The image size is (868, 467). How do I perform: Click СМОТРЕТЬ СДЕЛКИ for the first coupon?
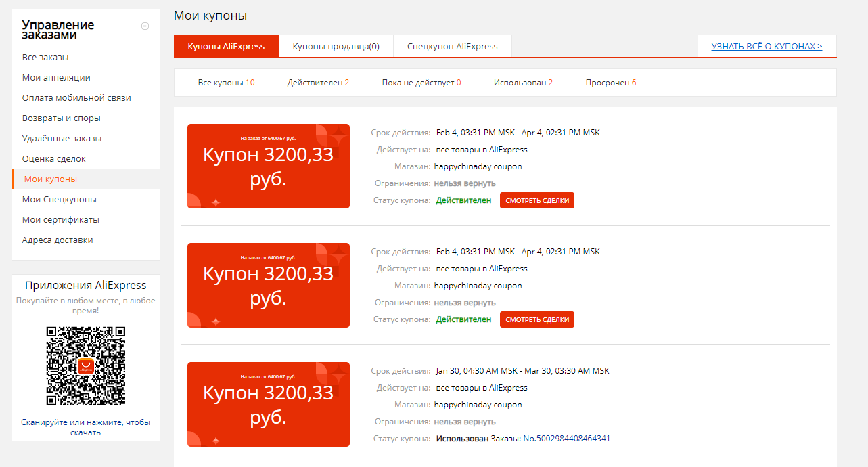pyautogui.click(x=537, y=200)
